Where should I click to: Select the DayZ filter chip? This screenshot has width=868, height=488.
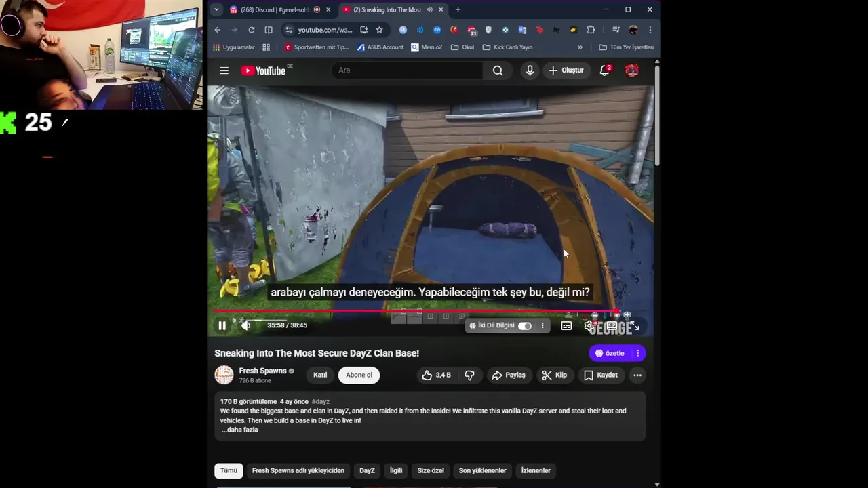pos(367,470)
